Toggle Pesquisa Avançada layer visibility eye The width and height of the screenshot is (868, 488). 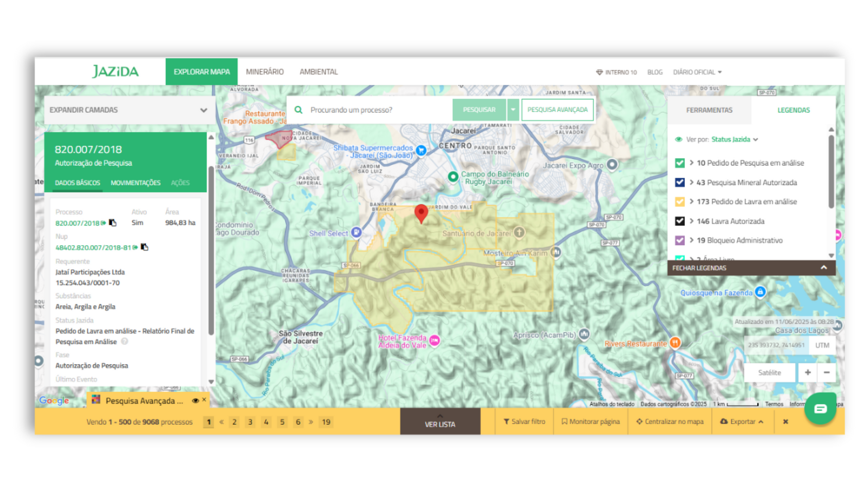(x=195, y=400)
